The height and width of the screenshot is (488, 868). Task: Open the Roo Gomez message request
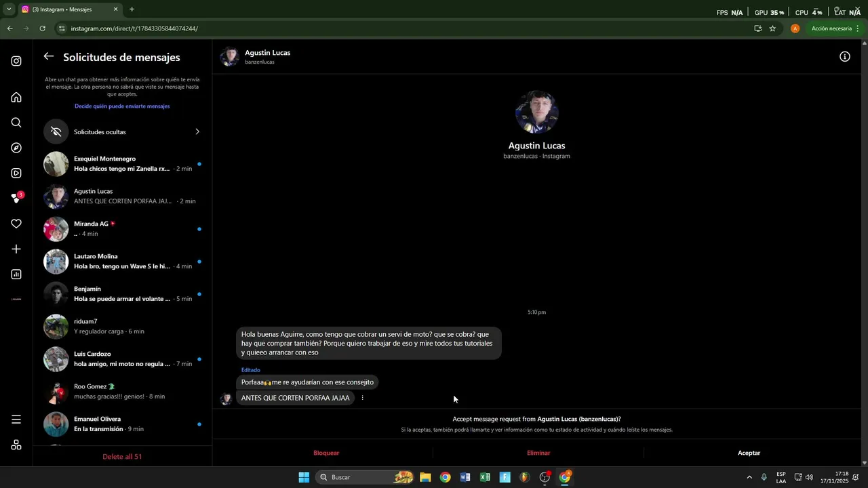pos(123,392)
